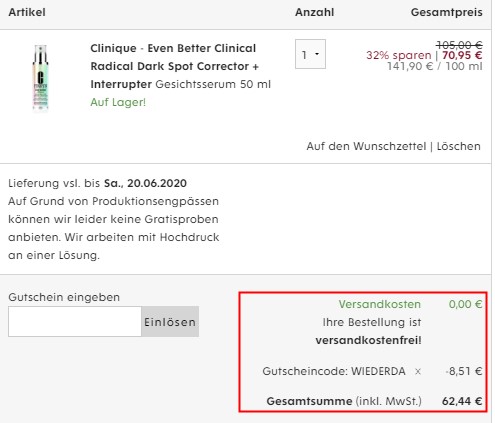The image size is (495, 423).
Task: Click the coupon discount amount -8,51 €
Action: pos(464,371)
